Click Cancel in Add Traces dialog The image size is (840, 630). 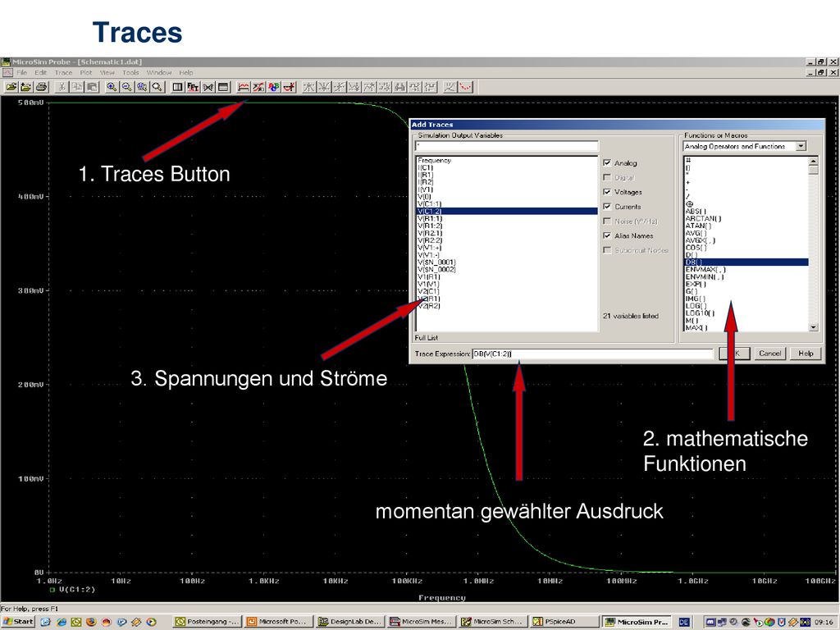click(x=769, y=353)
